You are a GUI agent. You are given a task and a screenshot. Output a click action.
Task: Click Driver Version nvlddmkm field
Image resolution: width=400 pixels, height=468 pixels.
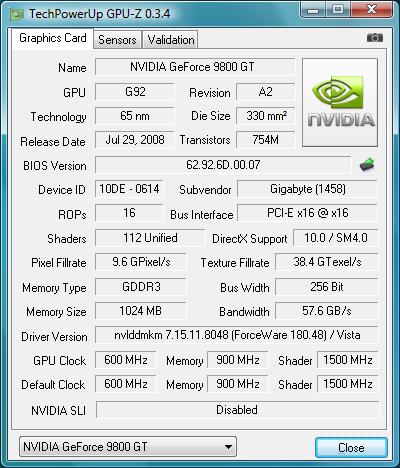(x=237, y=335)
